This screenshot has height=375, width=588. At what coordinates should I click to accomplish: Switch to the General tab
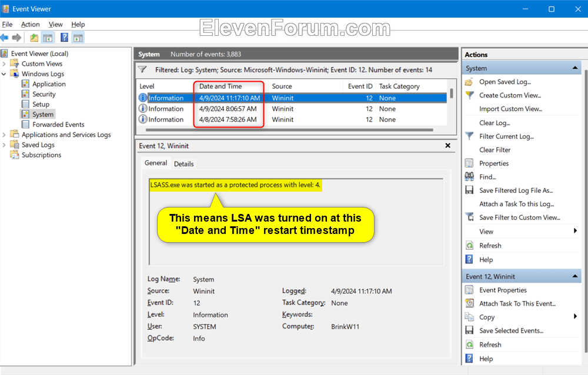(156, 163)
